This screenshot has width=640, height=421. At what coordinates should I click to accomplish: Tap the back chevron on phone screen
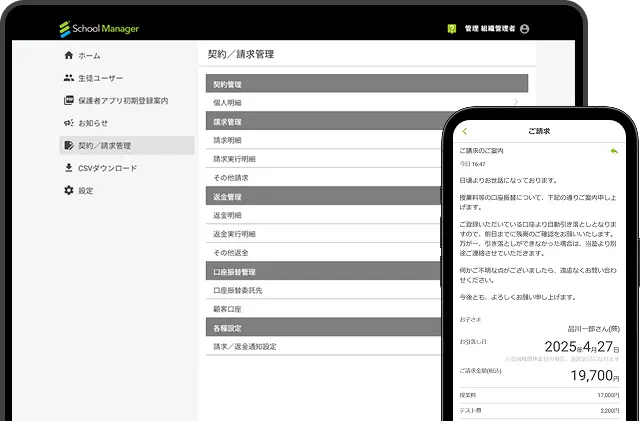point(465,131)
